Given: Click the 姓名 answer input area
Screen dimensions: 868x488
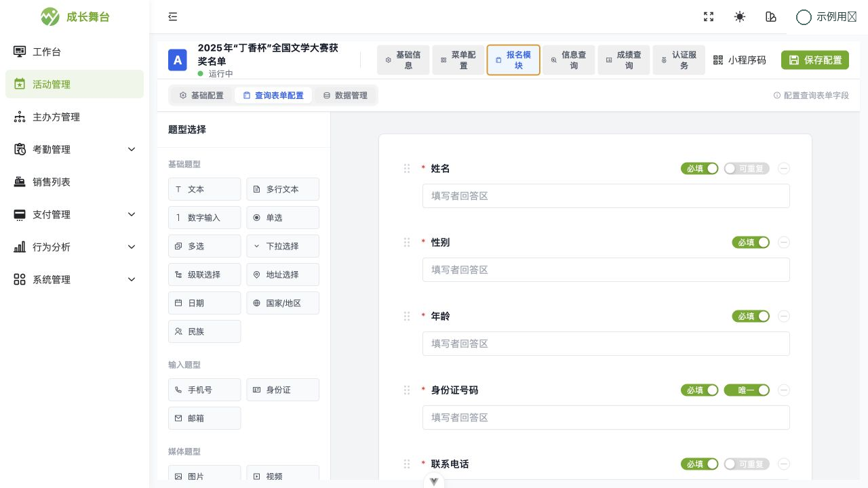Looking at the screenshot, I should pyautogui.click(x=606, y=196).
